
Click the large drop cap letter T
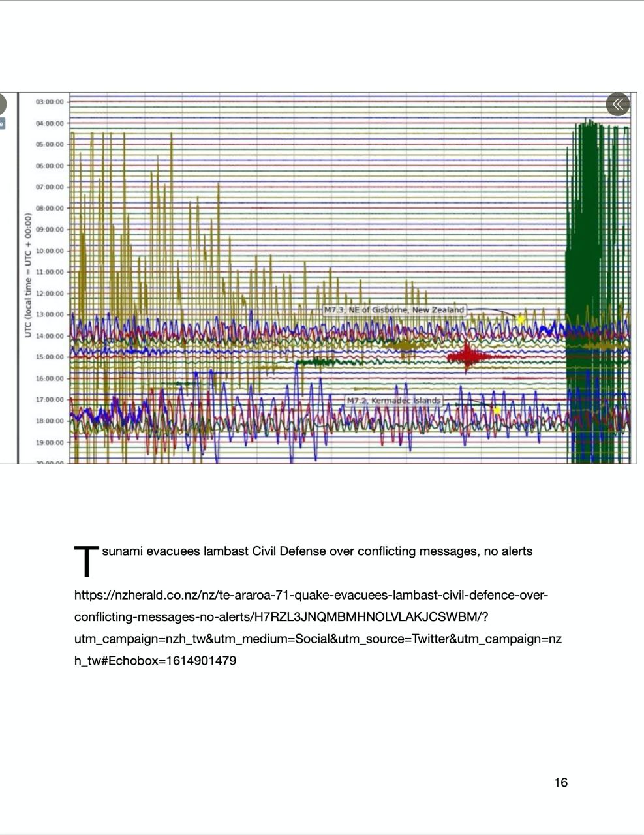point(86,561)
